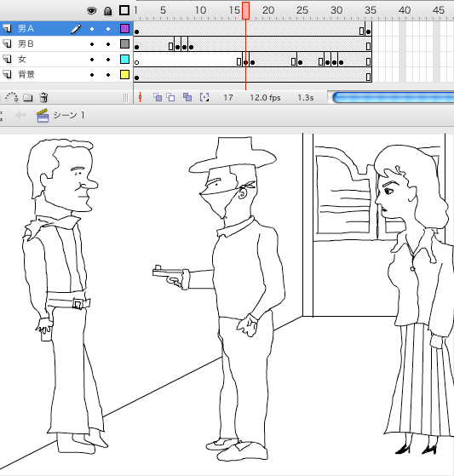Toggle show all layers as outlines
The width and height of the screenshot is (454, 476).
coord(124,10)
